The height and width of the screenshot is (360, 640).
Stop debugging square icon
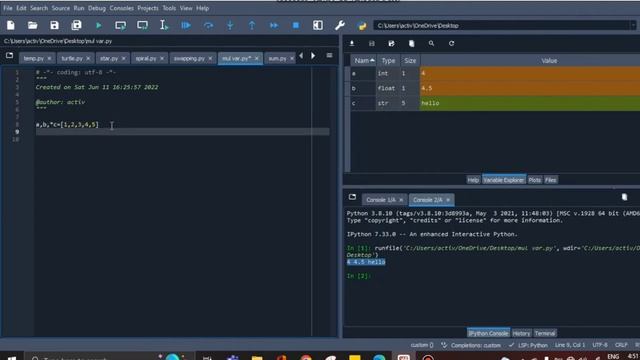click(x=296, y=25)
